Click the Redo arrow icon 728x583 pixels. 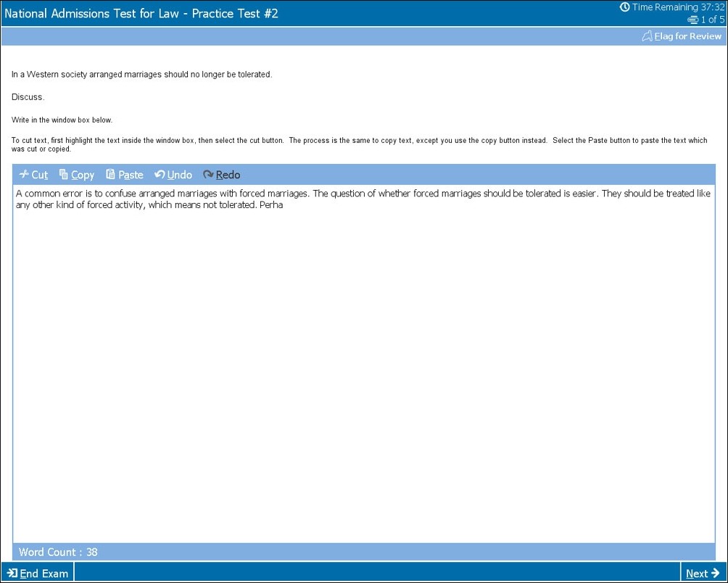pyautogui.click(x=208, y=174)
